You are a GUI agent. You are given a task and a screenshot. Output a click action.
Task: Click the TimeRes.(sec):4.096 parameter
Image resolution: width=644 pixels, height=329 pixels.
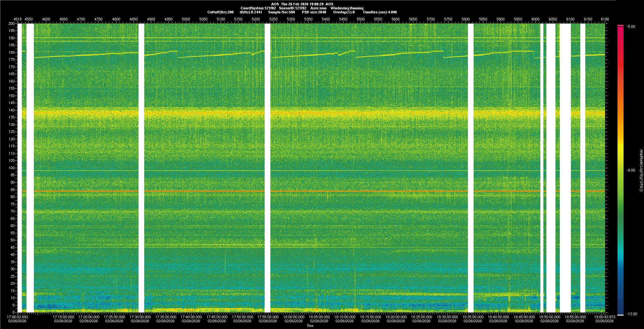380,12
